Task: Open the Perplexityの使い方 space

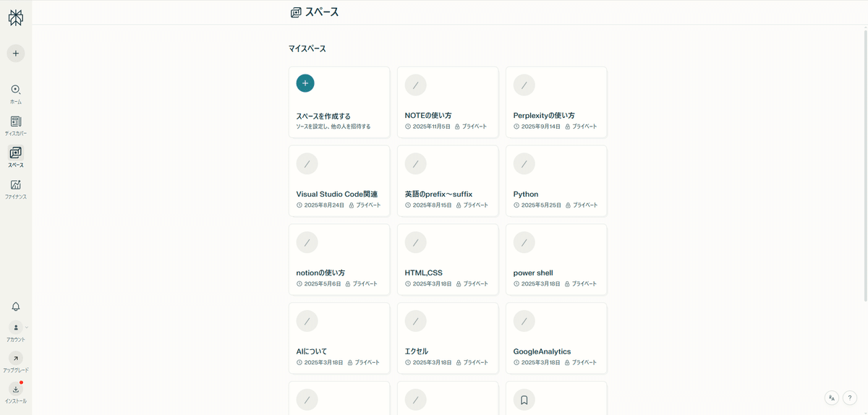Action: 556,102
